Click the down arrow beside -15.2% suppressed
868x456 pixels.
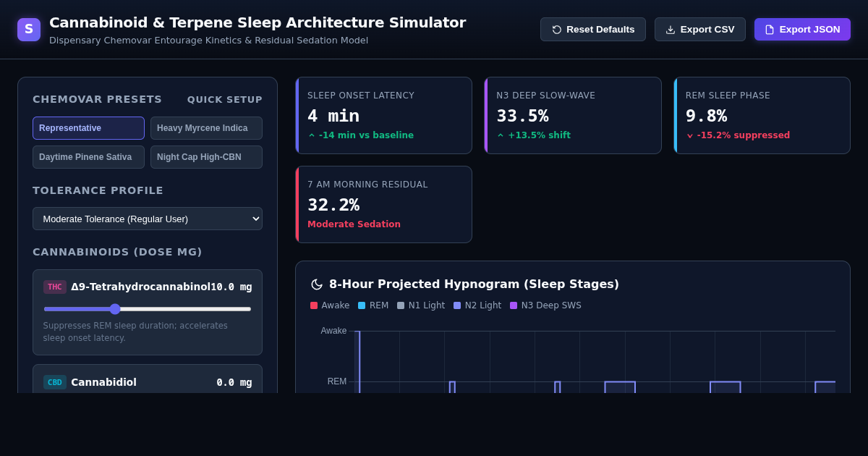click(x=690, y=135)
